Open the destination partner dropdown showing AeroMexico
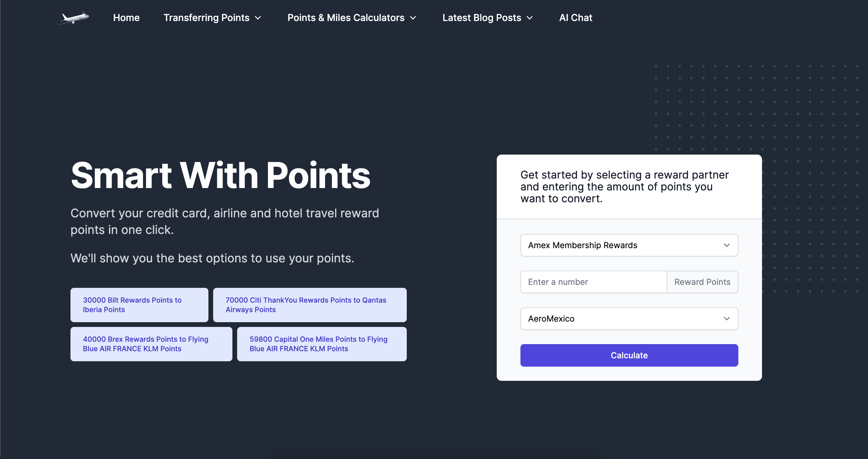868x459 pixels. click(629, 318)
